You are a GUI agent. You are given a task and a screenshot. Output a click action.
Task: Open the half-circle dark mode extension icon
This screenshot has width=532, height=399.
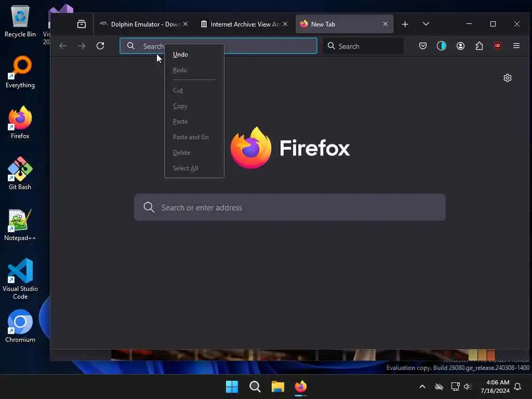point(442,46)
